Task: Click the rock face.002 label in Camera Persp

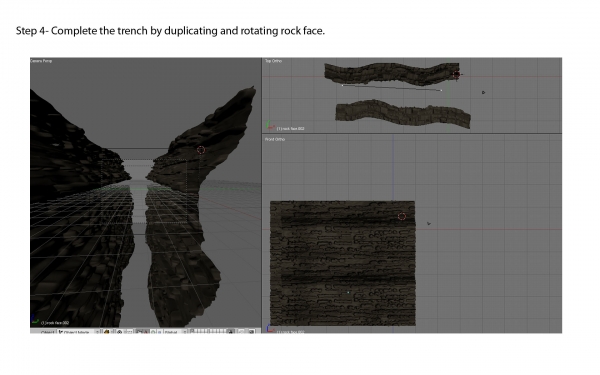Action: (55, 323)
